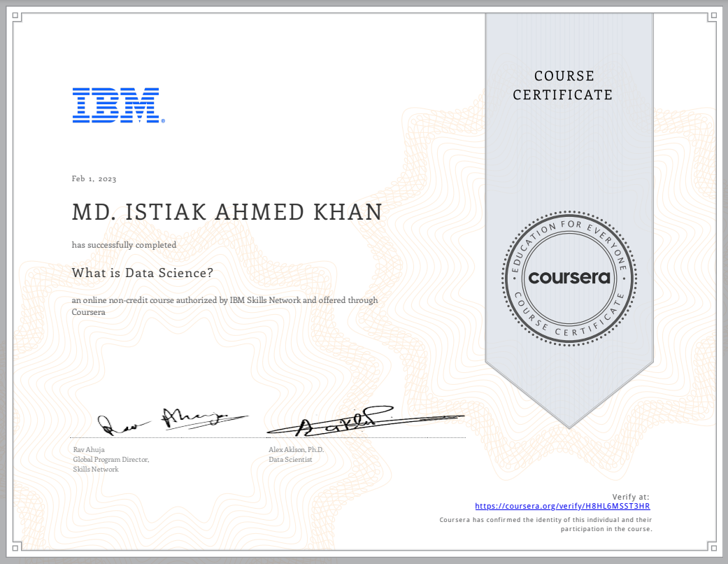Image resolution: width=728 pixels, height=564 pixels.
Task: Click the Coursera seal badge
Action: pyautogui.click(x=569, y=277)
